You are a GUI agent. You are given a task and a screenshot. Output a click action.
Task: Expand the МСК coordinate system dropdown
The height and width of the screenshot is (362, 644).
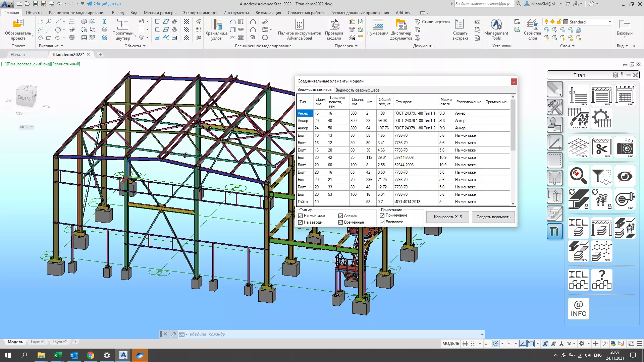26,127
